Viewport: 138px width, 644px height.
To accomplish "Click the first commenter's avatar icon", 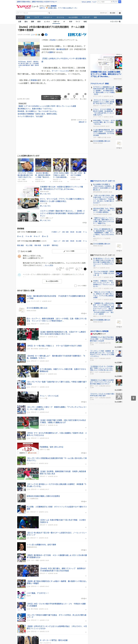I will [x=19, y=256].
